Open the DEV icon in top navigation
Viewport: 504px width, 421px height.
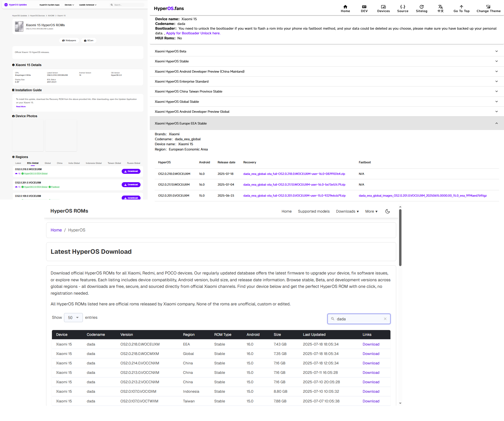[x=364, y=7]
